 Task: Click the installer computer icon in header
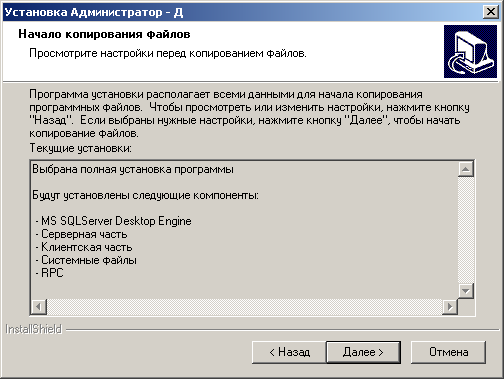[470, 52]
